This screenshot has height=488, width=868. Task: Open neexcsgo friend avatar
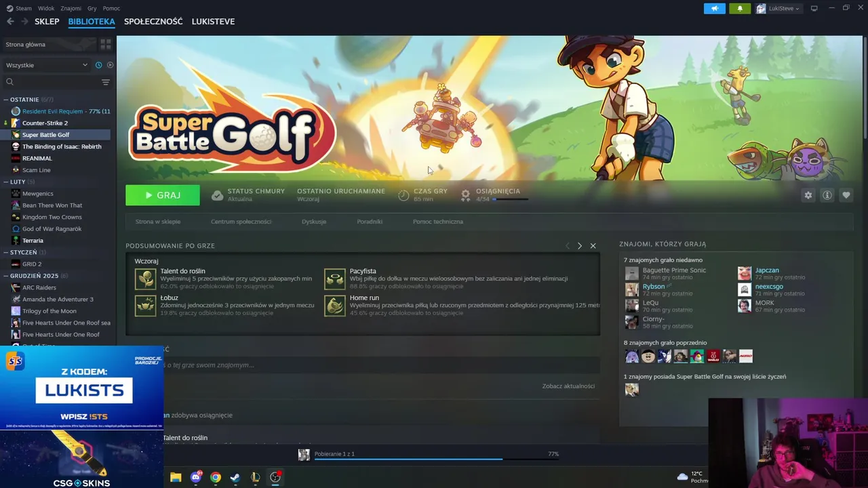pos(745,289)
